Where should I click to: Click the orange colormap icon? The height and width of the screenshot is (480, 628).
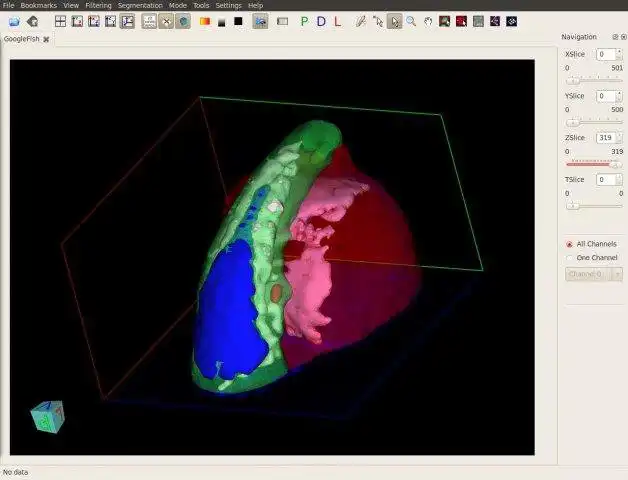(205, 21)
